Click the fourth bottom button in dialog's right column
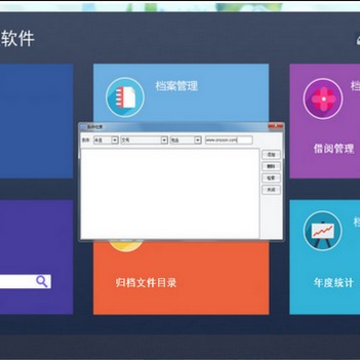 click(271, 190)
